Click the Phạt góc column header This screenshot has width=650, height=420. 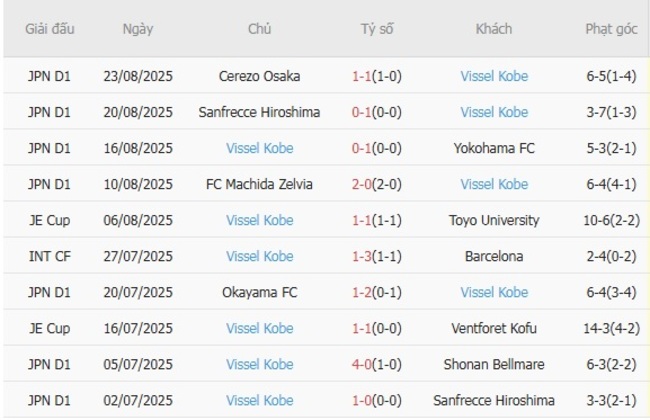612,29
